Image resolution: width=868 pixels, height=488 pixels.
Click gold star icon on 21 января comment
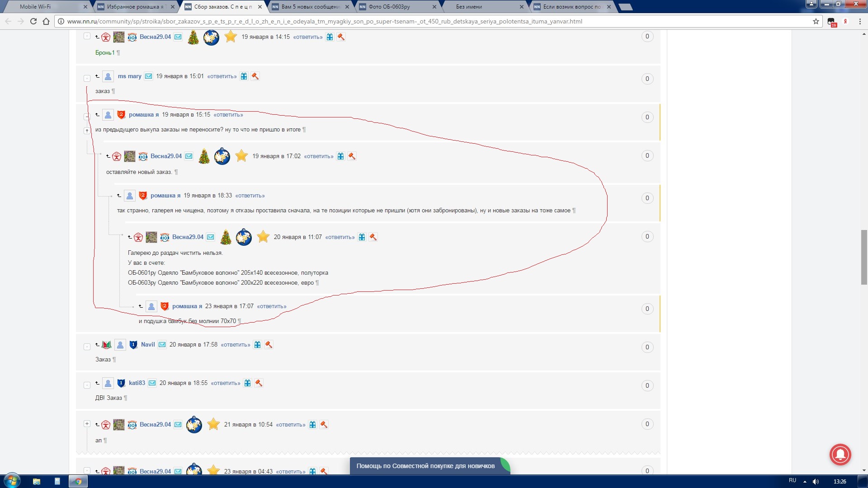coord(213,424)
